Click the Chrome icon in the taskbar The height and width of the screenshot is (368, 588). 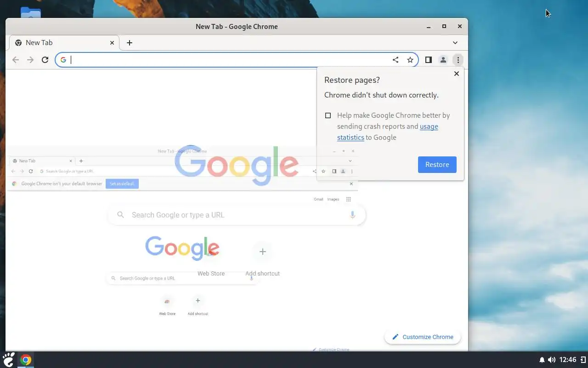click(26, 360)
